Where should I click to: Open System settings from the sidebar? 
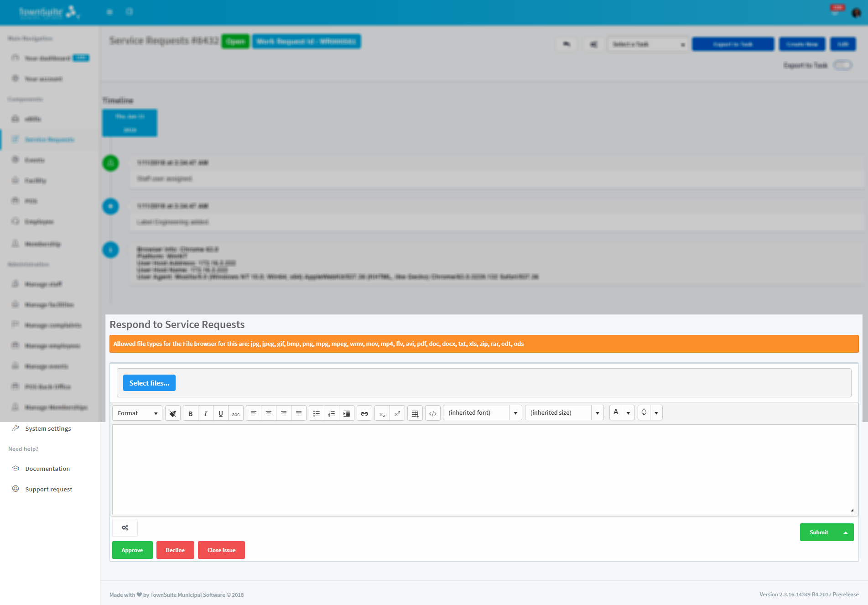[x=47, y=428]
